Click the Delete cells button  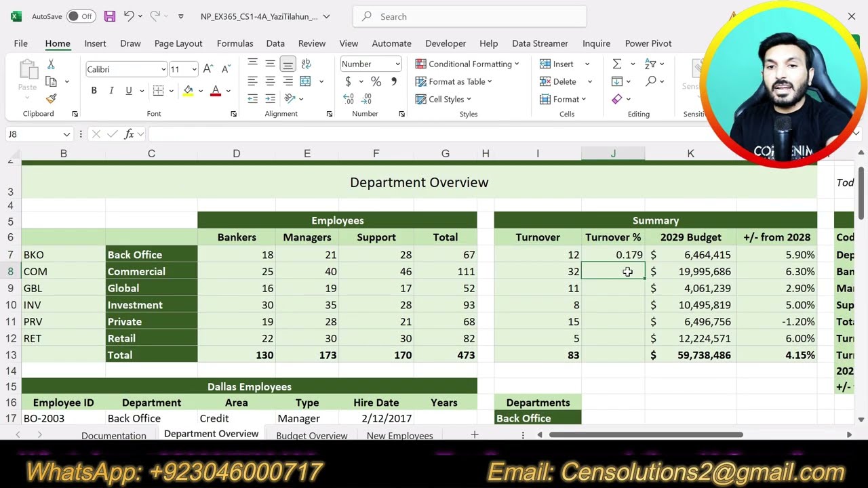(558, 81)
